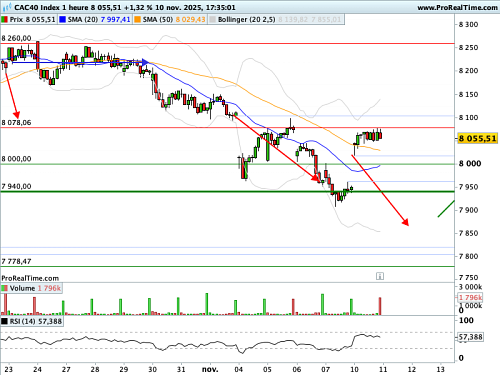Click the blue 7 997,41 SMA value
The image size is (500, 375).
(x=115, y=20)
